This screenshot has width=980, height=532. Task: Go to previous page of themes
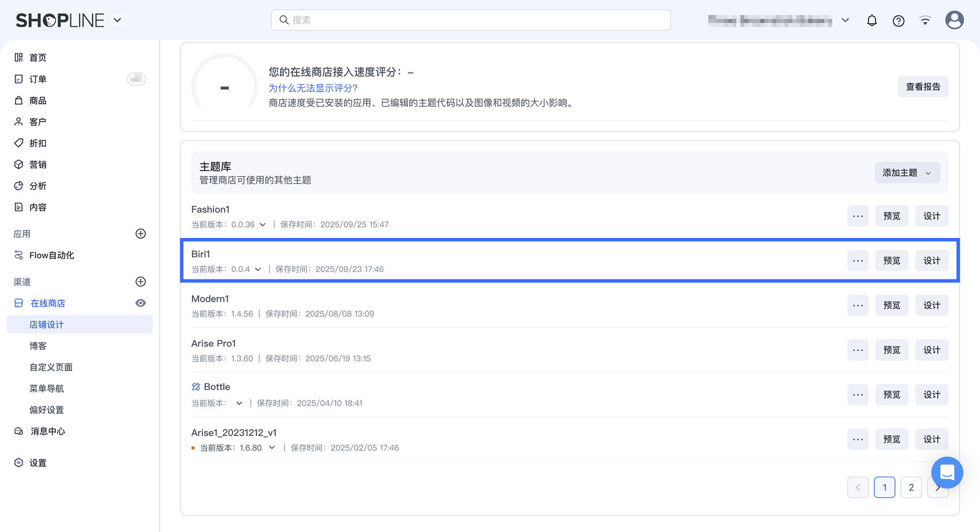pyautogui.click(x=858, y=487)
